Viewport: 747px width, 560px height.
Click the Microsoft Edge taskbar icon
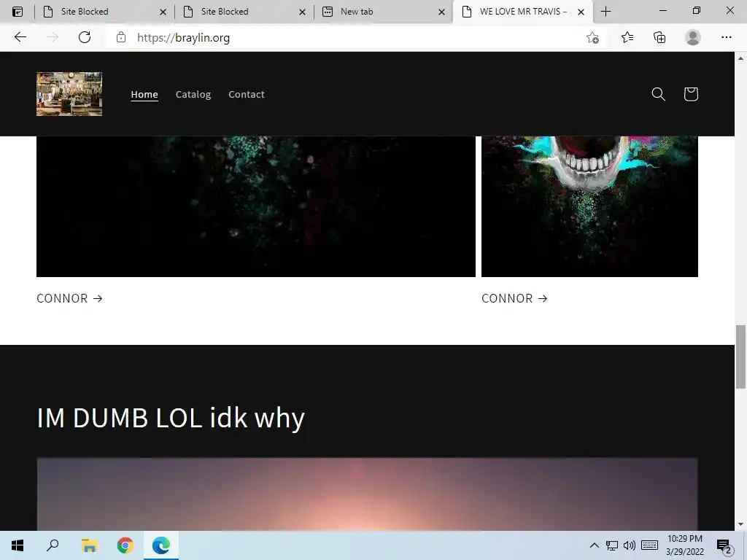[161, 545]
